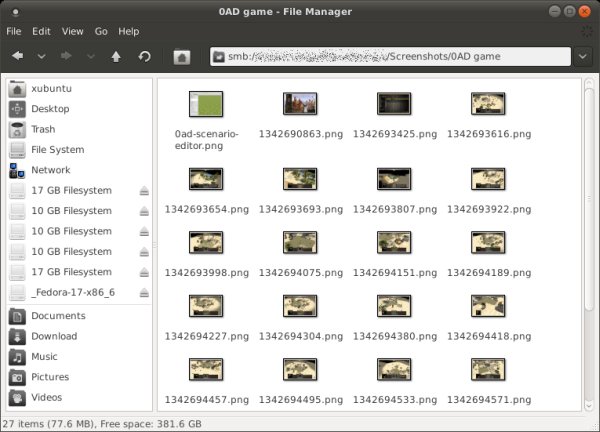Viewport: 600px width, 432px height.
Task: Select the 1342694304.png thumbnail
Action: coord(300,306)
